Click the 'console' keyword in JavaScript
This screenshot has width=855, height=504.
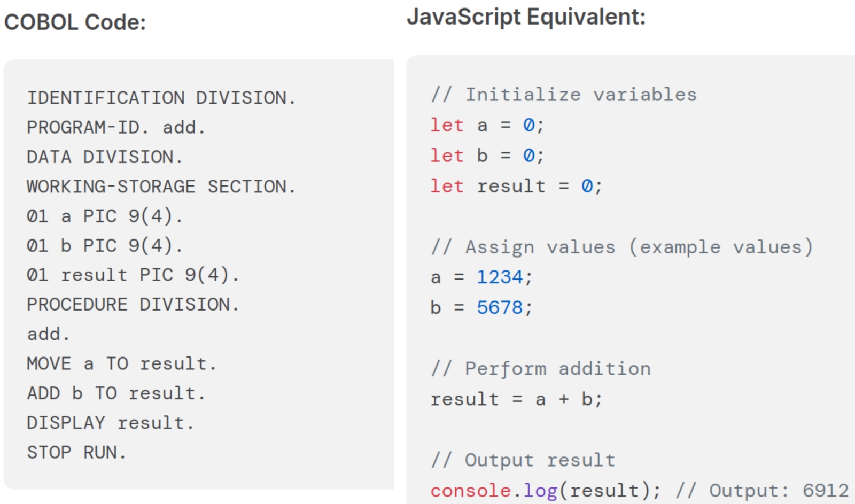click(470, 491)
